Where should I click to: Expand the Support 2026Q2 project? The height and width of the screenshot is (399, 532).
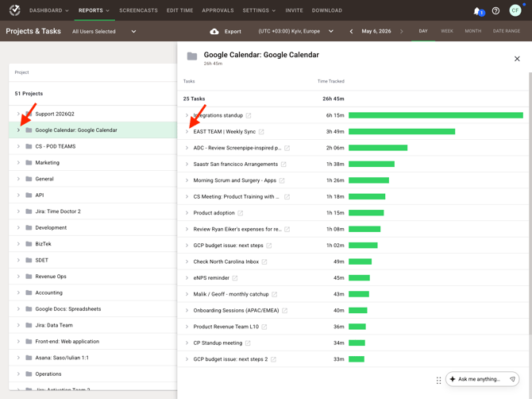18,114
